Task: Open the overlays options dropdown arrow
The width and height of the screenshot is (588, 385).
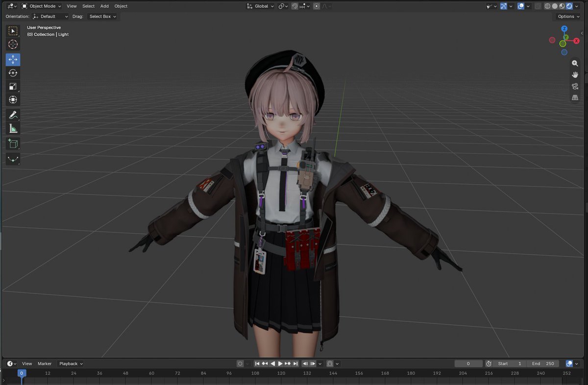Action: (528, 6)
